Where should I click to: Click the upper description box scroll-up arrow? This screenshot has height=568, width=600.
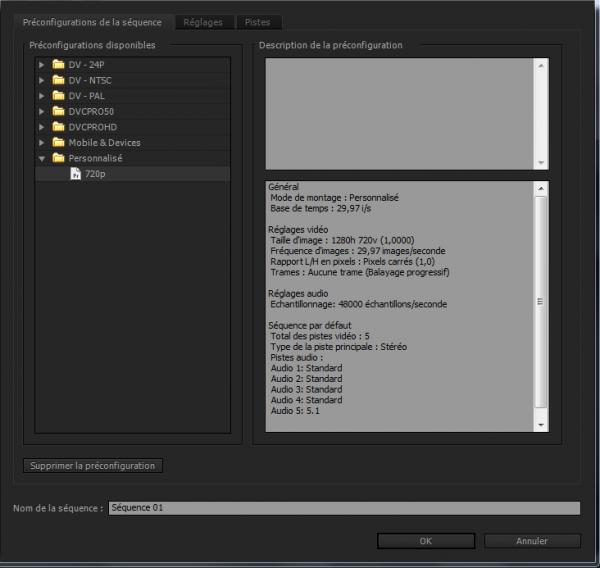point(541,66)
